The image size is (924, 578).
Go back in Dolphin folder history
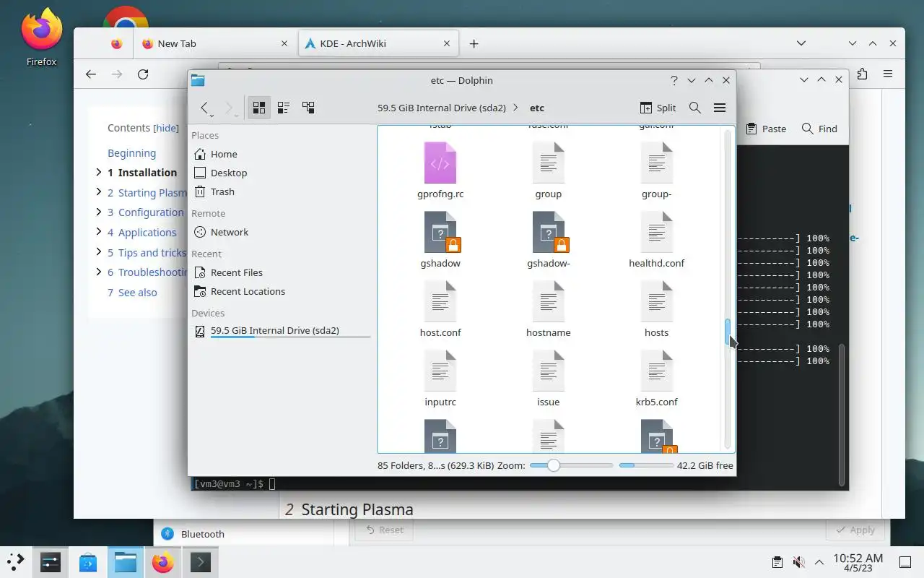coord(205,108)
